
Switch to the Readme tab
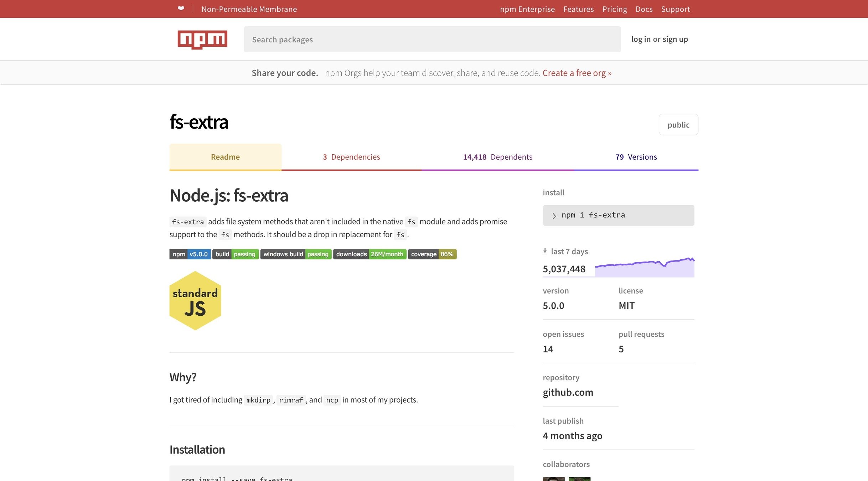coord(225,157)
